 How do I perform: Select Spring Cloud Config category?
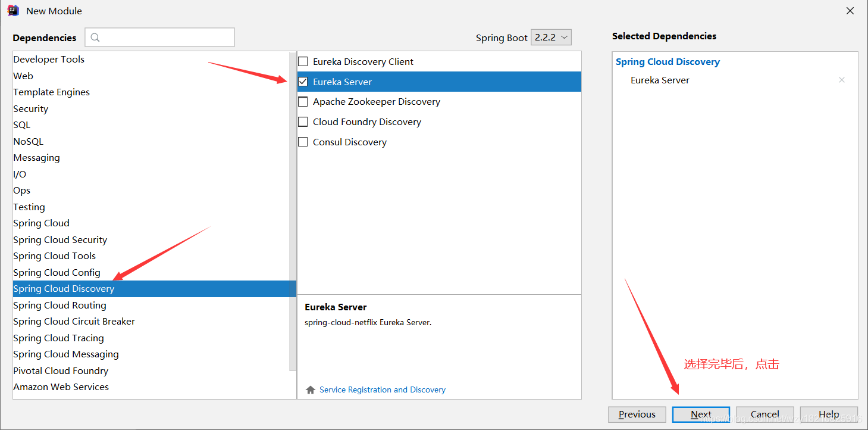coord(151,272)
